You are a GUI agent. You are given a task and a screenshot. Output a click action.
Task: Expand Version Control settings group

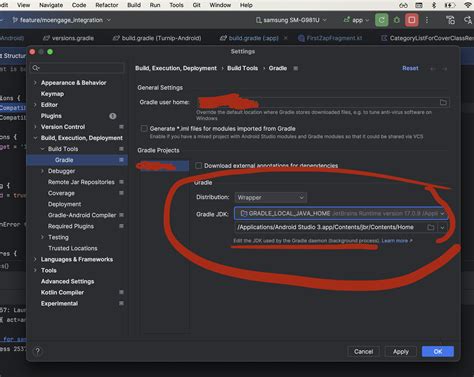pos(35,127)
